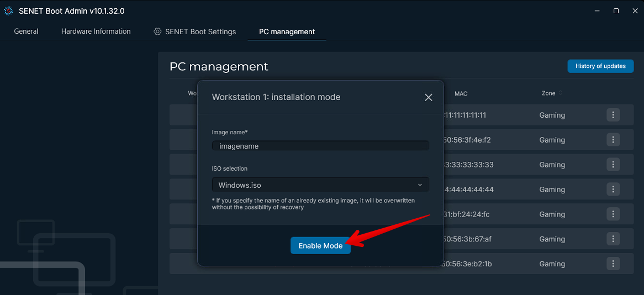Open three-dot menu for row 44:44:44:44:44
This screenshot has height=295, width=644.
(x=613, y=189)
